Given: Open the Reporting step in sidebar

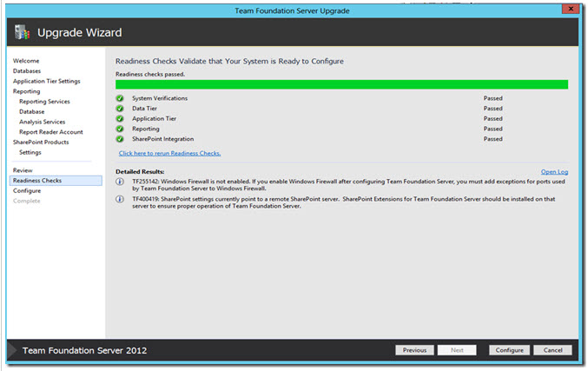Looking at the screenshot, I should coord(26,91).
